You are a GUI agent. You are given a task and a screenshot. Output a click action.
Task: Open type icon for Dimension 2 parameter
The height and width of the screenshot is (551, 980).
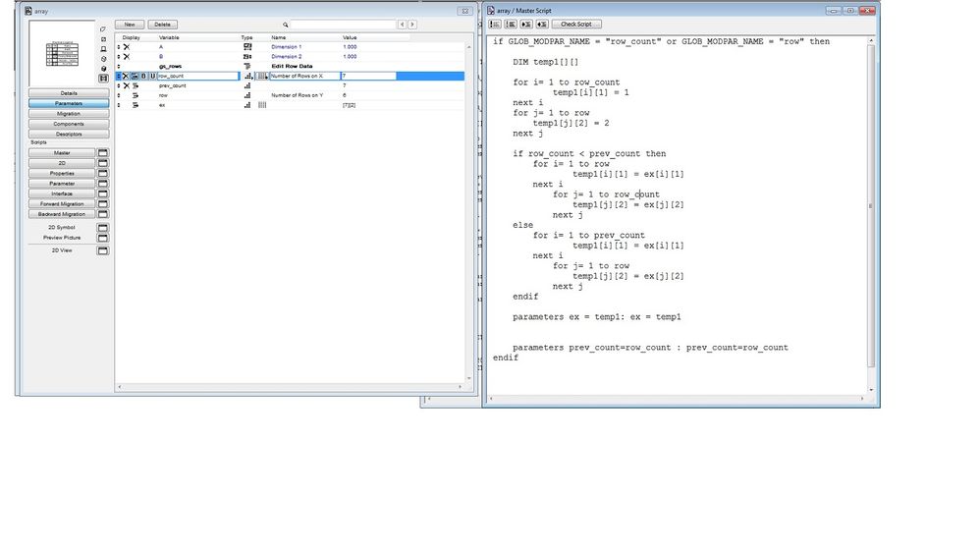tap(247, 56)
